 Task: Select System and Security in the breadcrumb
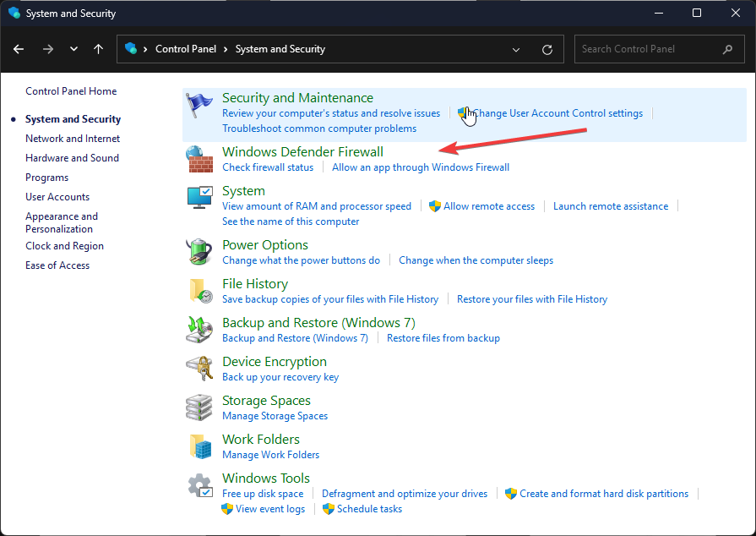click(x=280, y=49)
